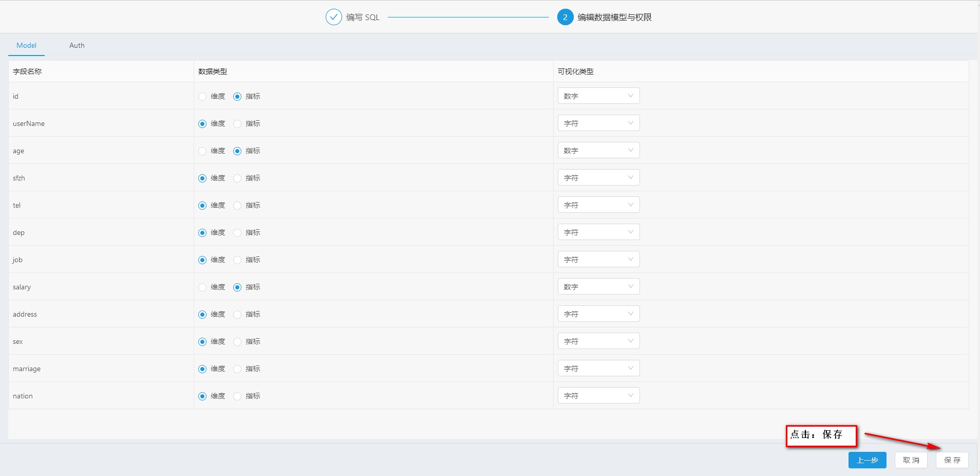Choose 维度 radio for the age field
This screenshot has height=476, width=980.
point(202,151)
